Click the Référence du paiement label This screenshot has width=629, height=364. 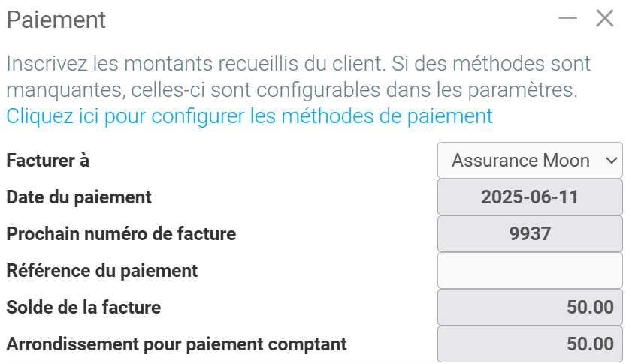click(102, 270)
